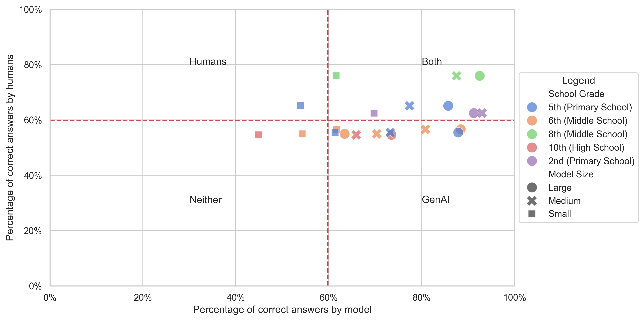Click the x-axis title about model answers
This screenshot has height=321, width=644.
[x=282, y=309]
